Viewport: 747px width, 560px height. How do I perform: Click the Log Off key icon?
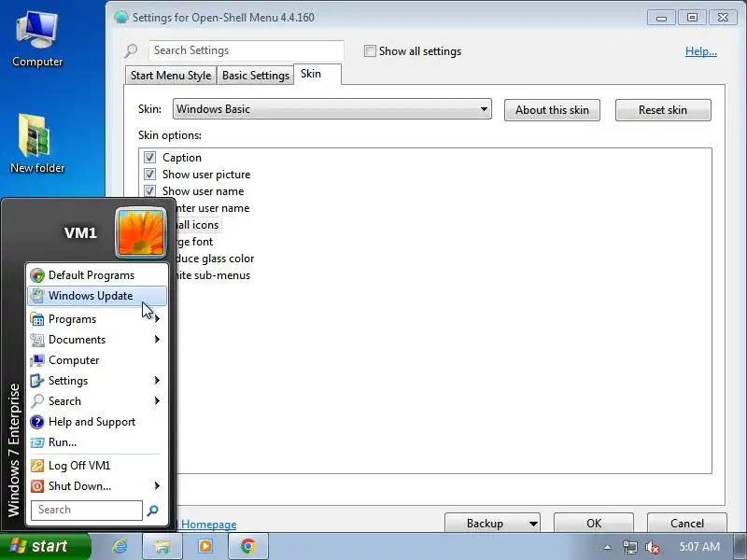(37, 465)
